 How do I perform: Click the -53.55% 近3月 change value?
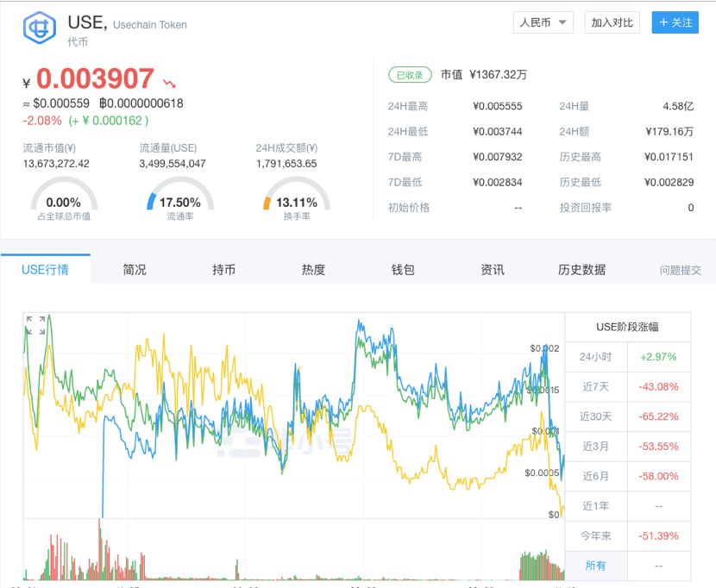(658, 447)
